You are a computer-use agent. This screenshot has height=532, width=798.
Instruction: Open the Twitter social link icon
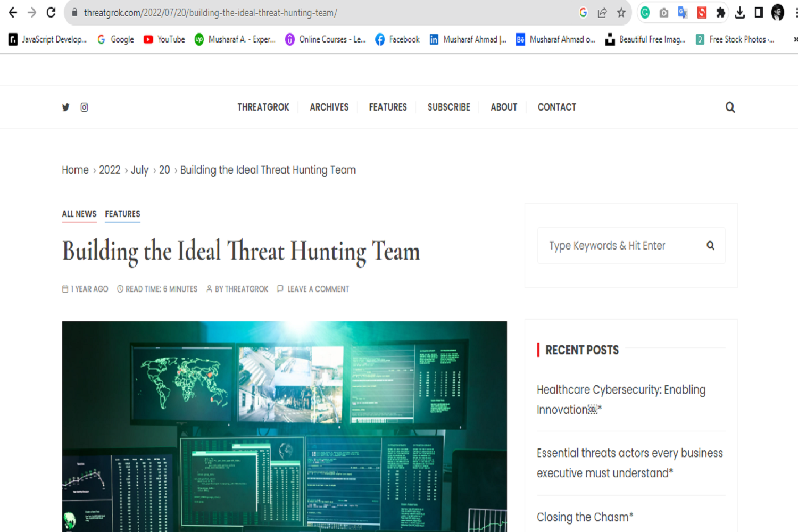coord(65,107)
